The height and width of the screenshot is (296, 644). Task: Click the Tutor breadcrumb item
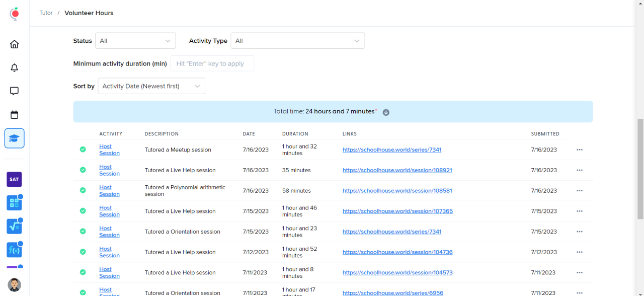point(46,13)
